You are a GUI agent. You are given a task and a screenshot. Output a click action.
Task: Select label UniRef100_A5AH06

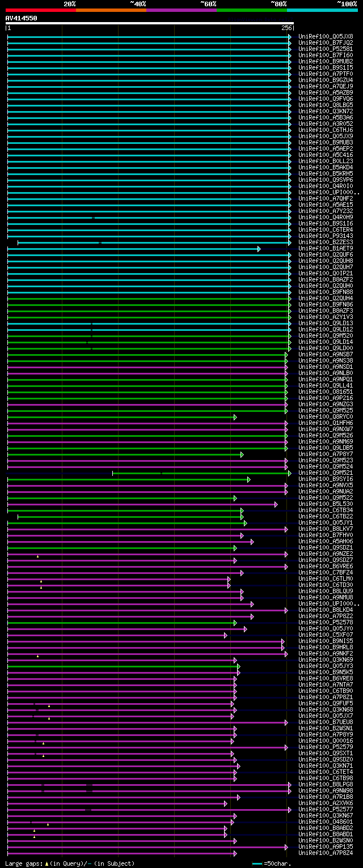[326, 541]
